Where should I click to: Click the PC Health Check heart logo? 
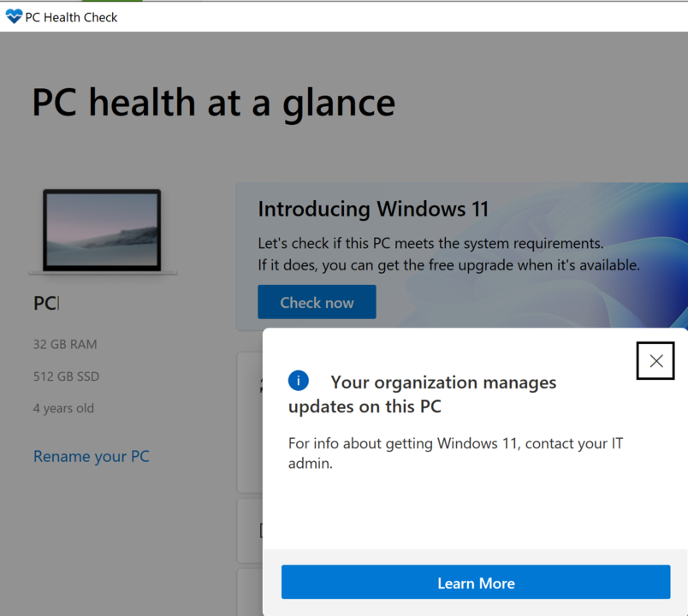click(14, 16)
